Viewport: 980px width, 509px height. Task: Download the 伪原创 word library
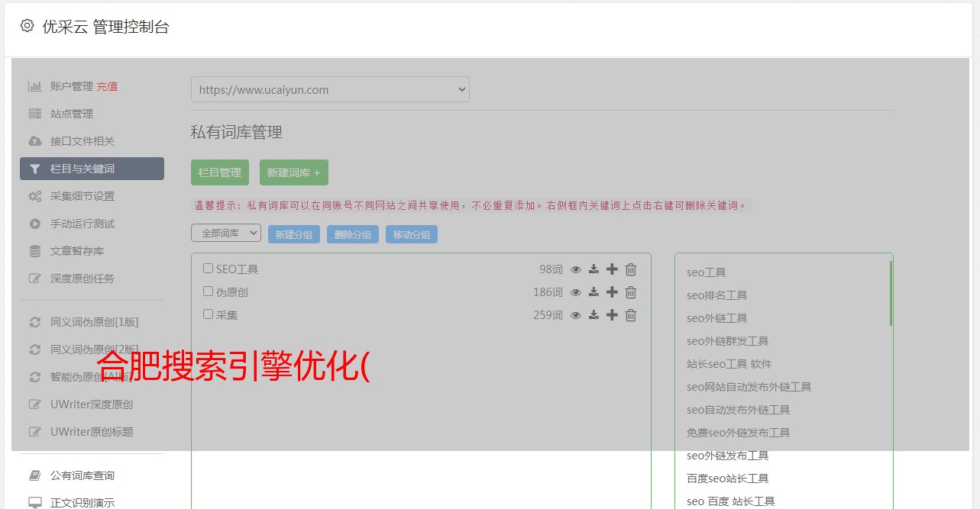point(593,292)
